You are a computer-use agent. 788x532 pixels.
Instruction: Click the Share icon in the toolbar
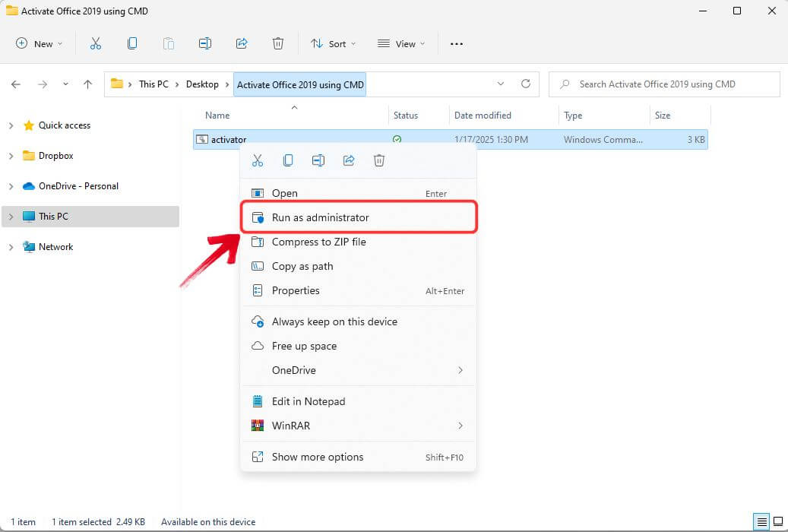[x=242, y=44]
